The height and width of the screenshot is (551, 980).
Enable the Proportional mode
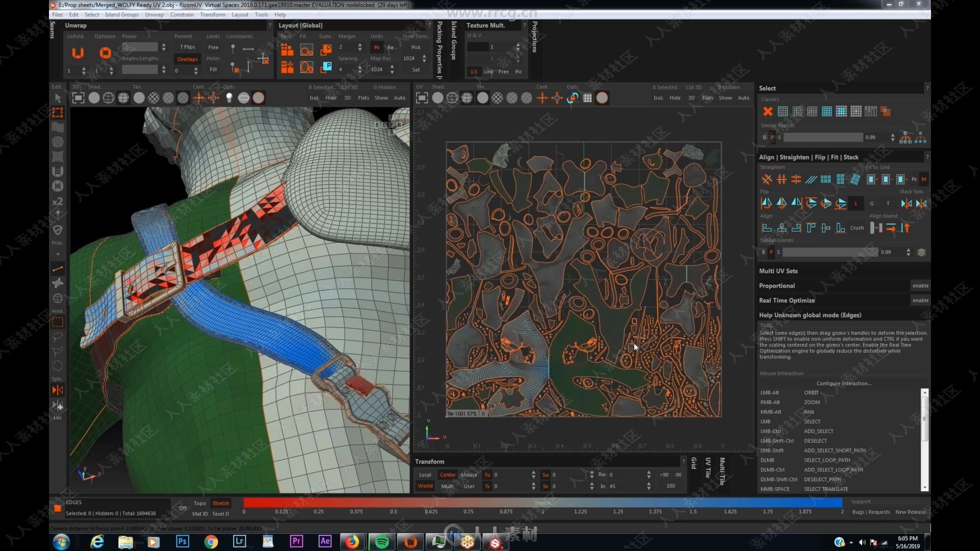coord(920,286)
